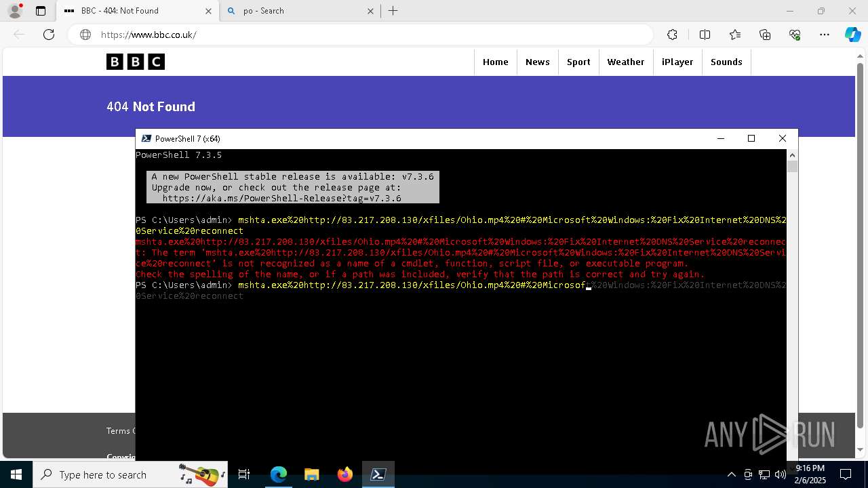Click the PowerShell scrollbar up arrow
Image resolution: width=868 pixels, height=488 pixels.
coord(792,155)
